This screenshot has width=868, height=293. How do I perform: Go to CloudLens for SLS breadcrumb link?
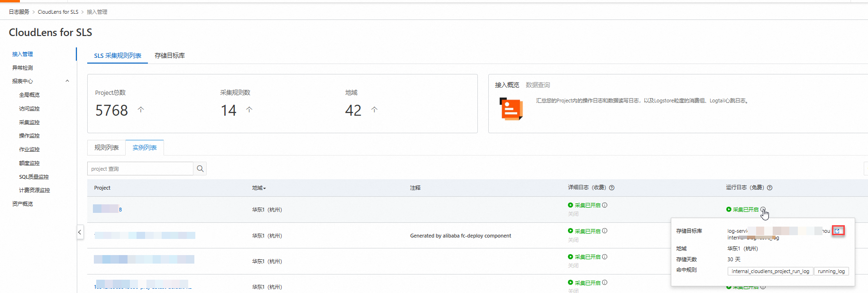[x=58, y=12]
